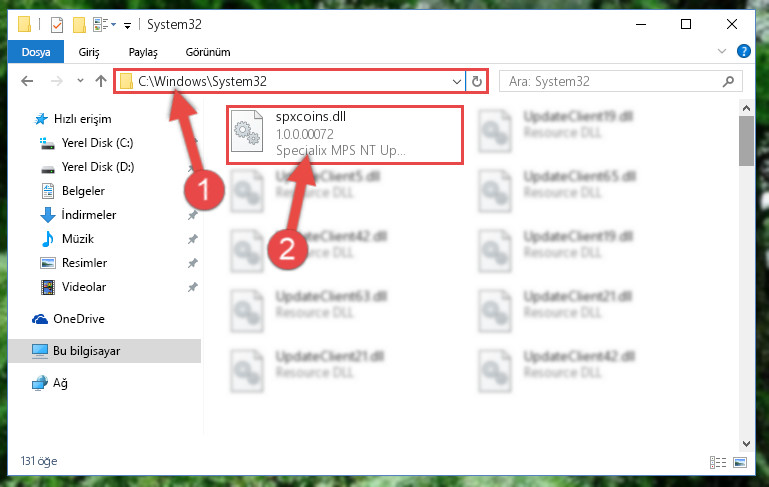Viewport: 769px width, 487px height.
Task: Expand the address bar history dropdown
Action: click(457, 81)
